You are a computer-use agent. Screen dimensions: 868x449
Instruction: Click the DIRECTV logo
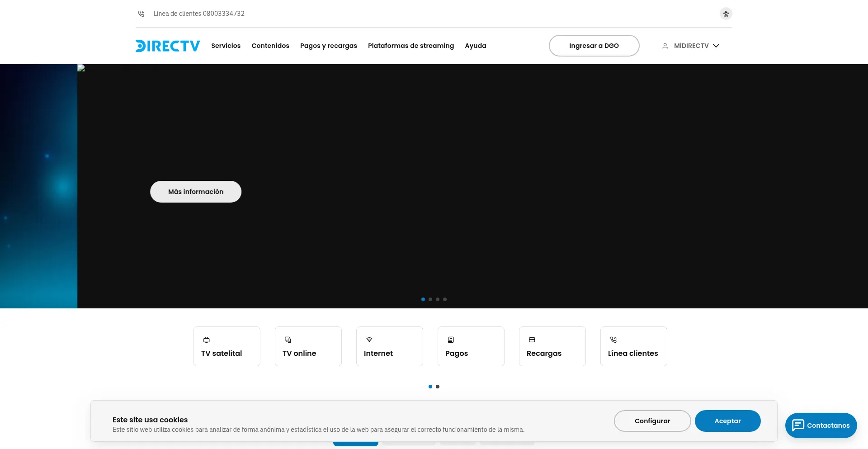168,46
